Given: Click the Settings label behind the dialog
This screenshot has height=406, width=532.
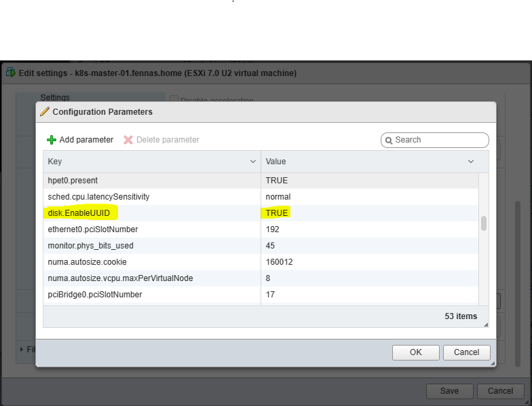Looking at the screenshot, I should click(x=54, y=98).
